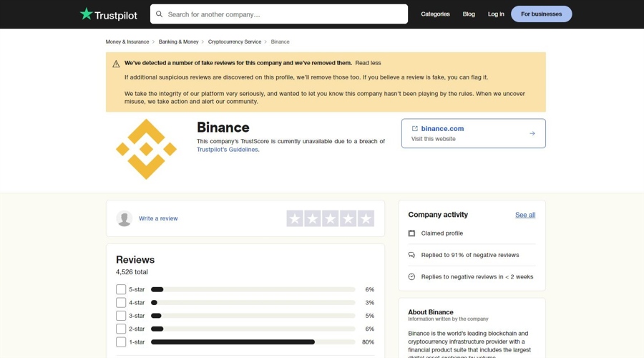Screen dimensions: 644x358
Task: Click the warning triangle icon in banner
Action: point(116,64)
